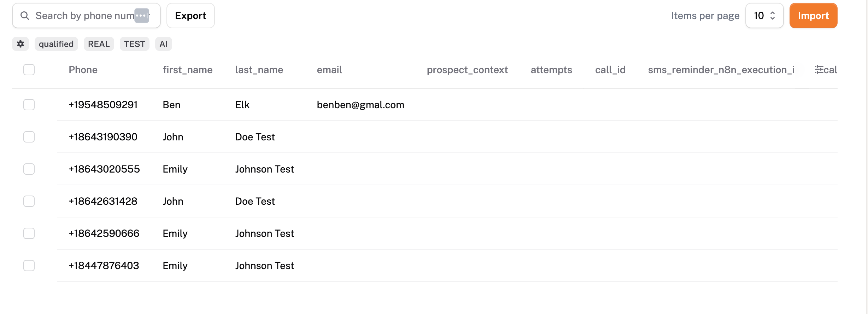This screenshot has height=314, width=868.
Task: Open the benben@gmal.com email cell
Action: (x=360, y=105)
